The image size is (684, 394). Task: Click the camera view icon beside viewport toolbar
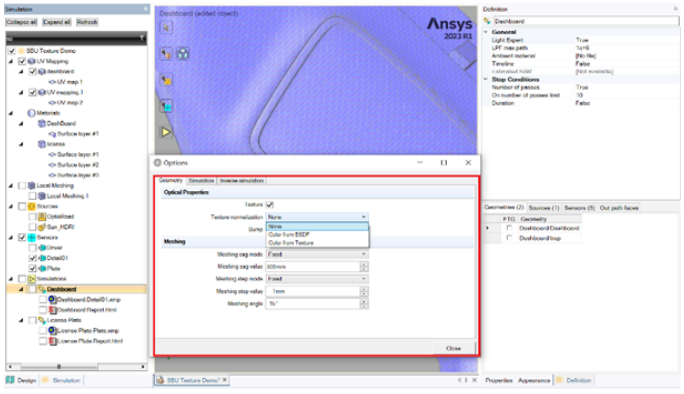click(183, 54)
